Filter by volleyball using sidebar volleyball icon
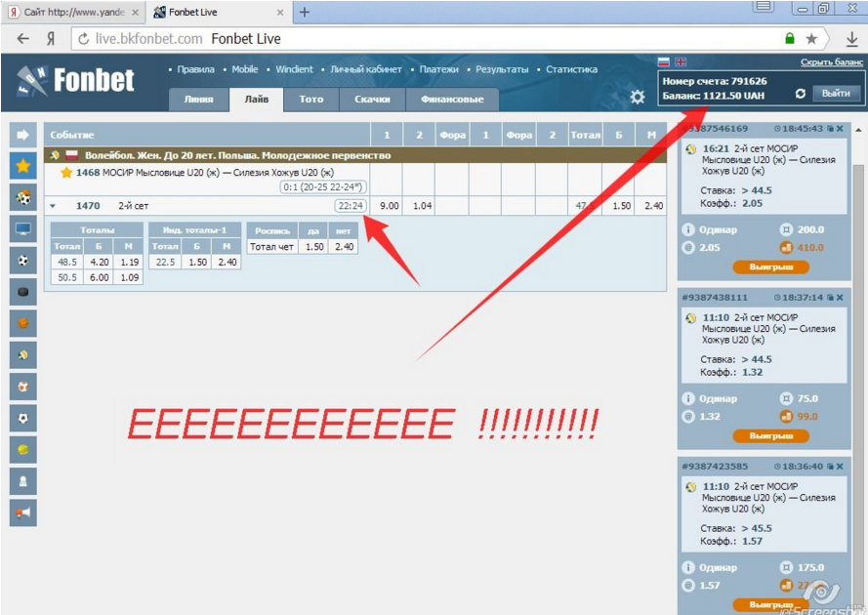 23,354
